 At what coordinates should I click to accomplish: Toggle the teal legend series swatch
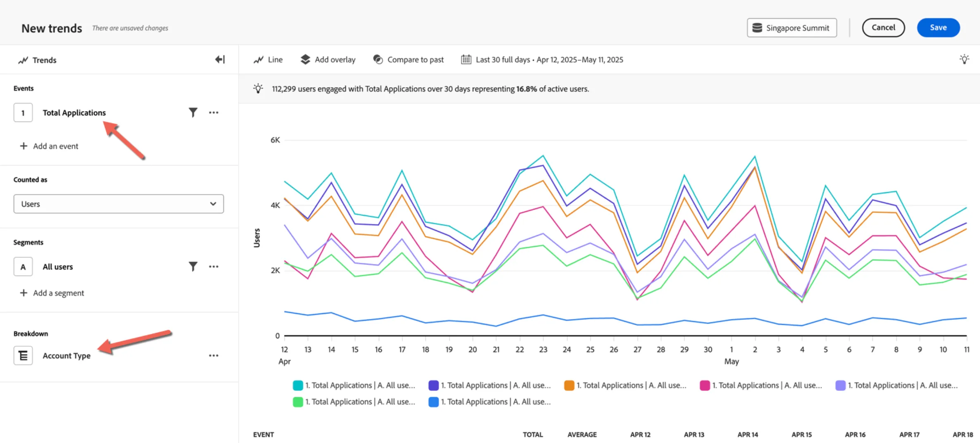tap(298, 385)
